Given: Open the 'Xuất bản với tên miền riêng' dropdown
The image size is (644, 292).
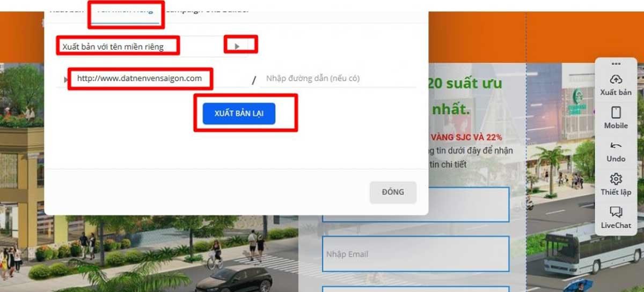Looking at the screenshot, I should (x=152, y=47).
